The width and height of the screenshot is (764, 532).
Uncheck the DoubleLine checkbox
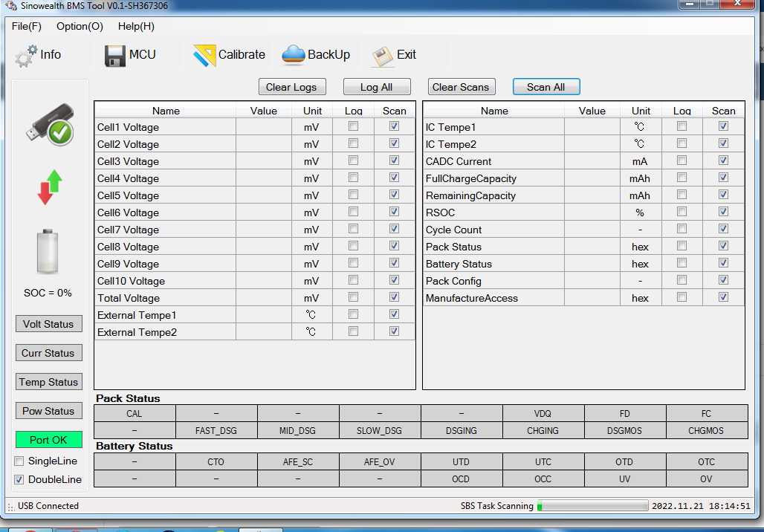coord(19,480)
